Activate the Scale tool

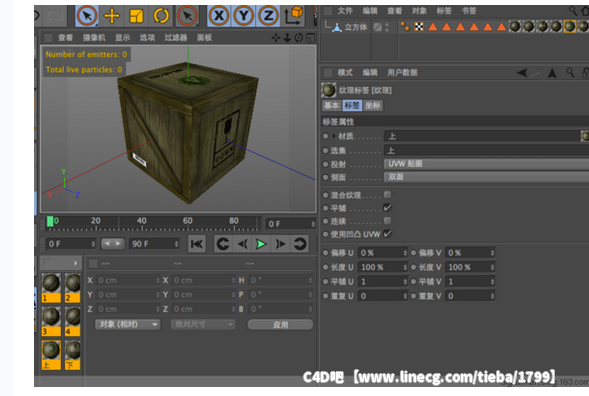pos(136,16)
